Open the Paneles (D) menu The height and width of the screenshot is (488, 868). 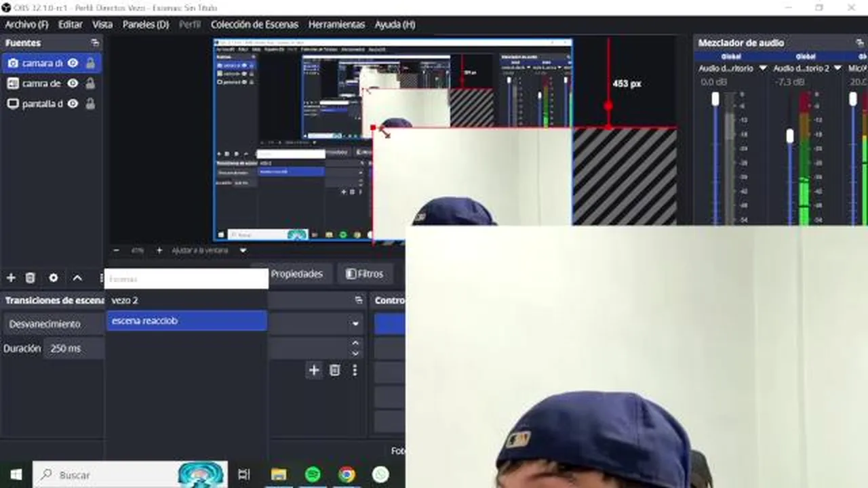tap(145, 24)
